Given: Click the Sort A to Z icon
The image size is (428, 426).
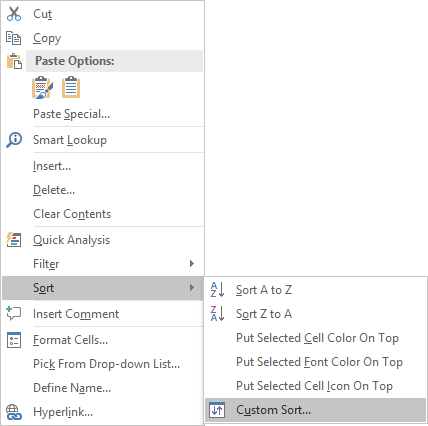Looking at the screenshot, I should (x=218, y=290).
